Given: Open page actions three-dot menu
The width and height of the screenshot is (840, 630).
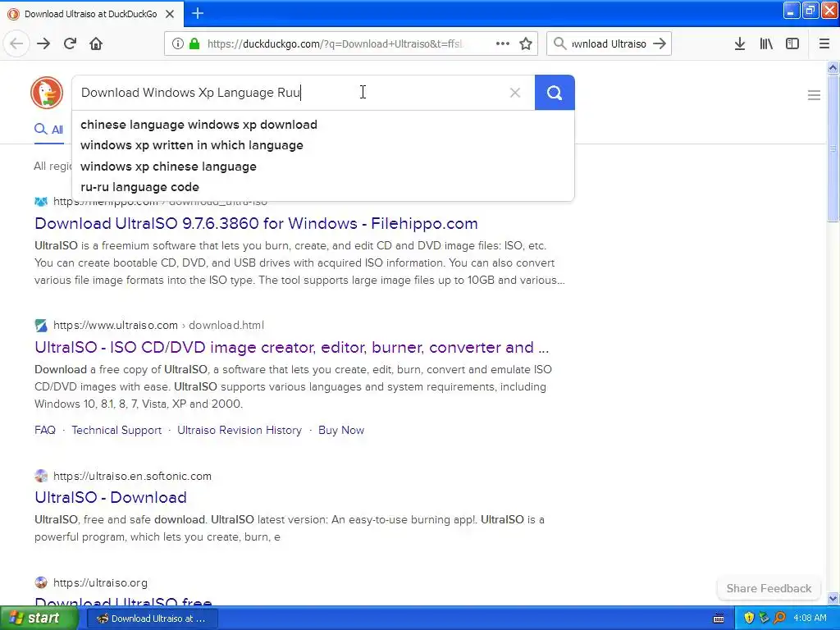Looking at the screenshot, I should click(x=503, y=43).
